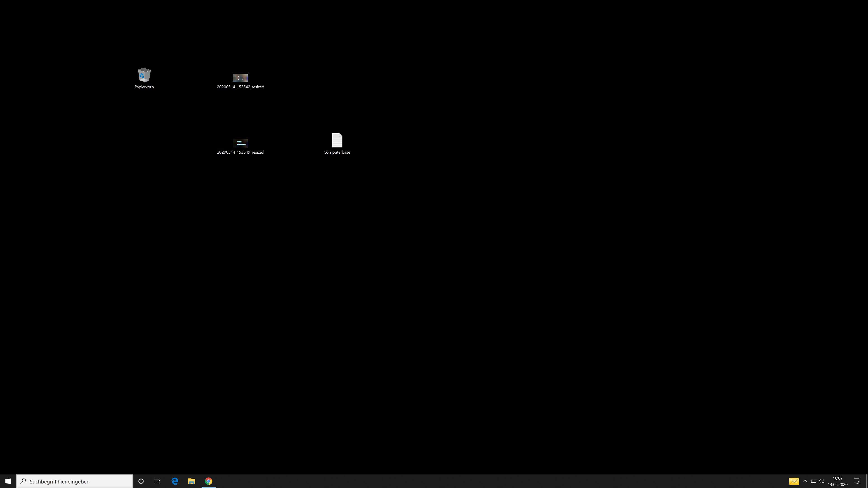Open the yellow mail envelope tray icon
Screen dimensions: 868x488
point(794,481)
